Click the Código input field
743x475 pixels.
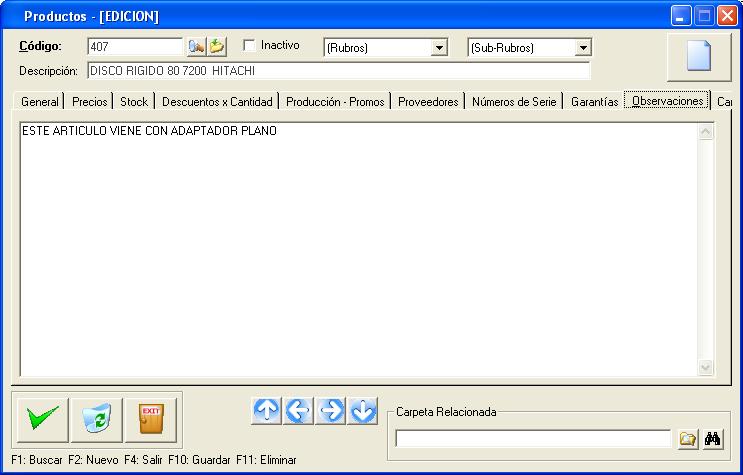pos(136,46)
